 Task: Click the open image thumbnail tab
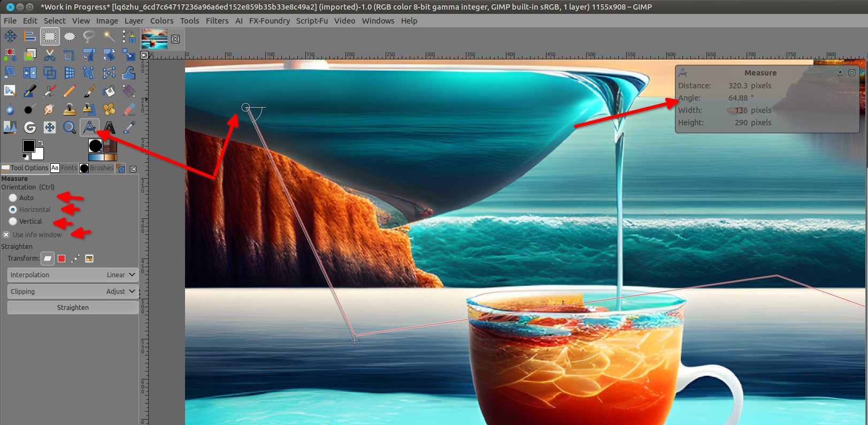[x=154, y=39]
